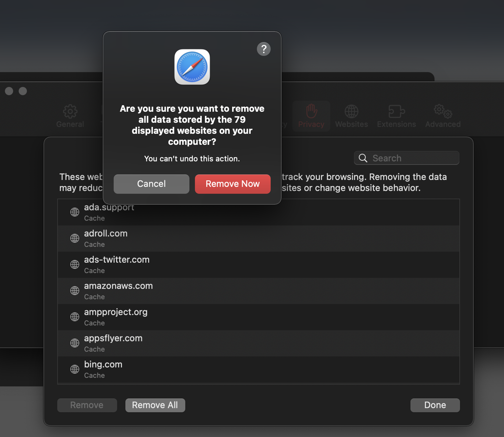
Task: Open the Extensions puzzle piece tab
Action: (396, 116)
